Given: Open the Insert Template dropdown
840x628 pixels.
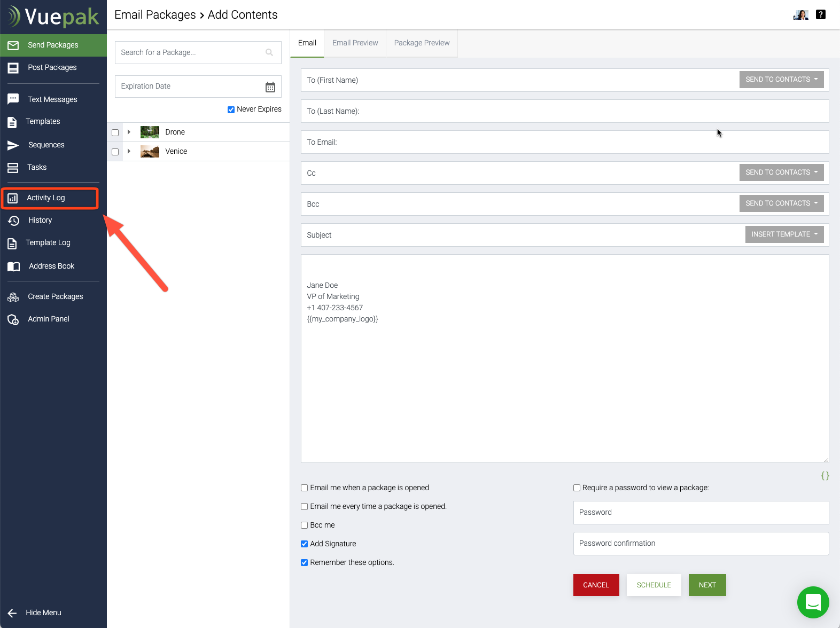Looking at the screenshot, I should [x=784, y=234].
